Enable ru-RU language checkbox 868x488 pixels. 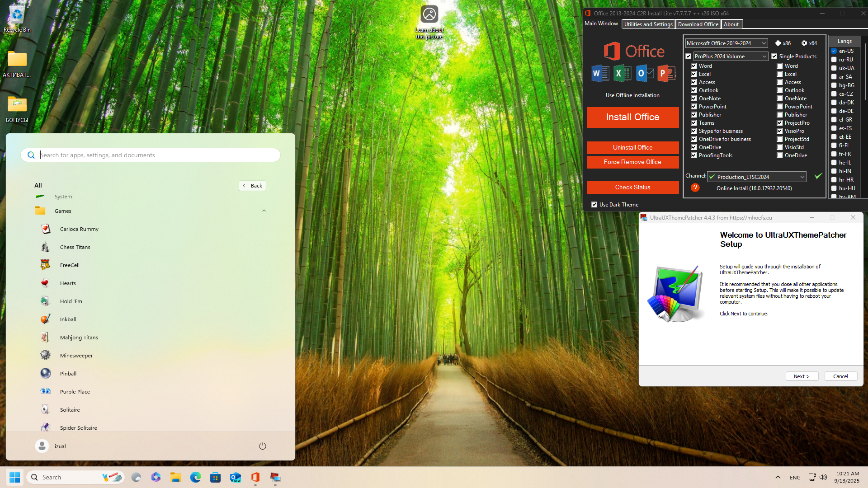click(x=834, y=60)
